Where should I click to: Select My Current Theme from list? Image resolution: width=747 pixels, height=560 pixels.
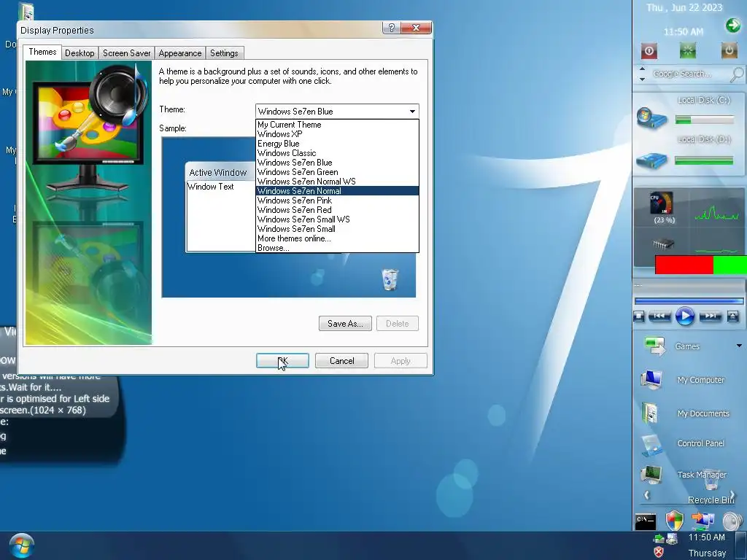[x=337, y=125]
